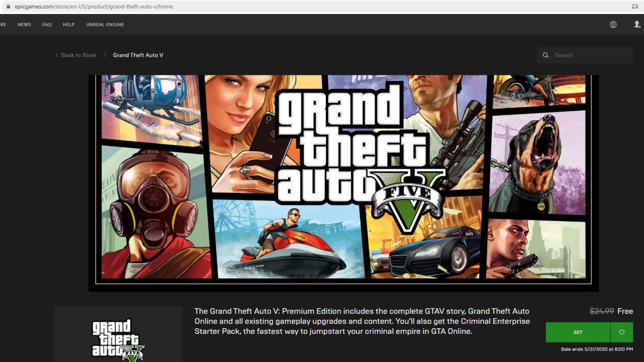The height and width of the screenshot is (362, 644).
Task: Click the green GET button
Action: pyautogui.click(x=578, y=332)
